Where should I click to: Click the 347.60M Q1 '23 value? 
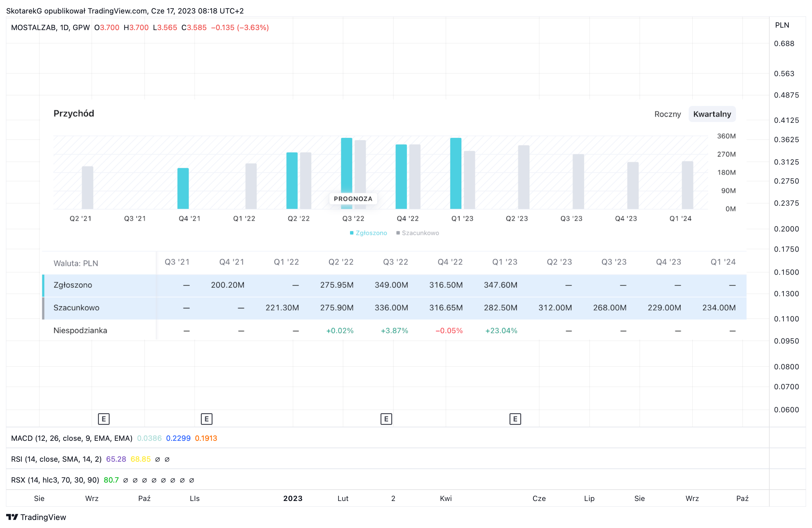[x=501, y=285]
